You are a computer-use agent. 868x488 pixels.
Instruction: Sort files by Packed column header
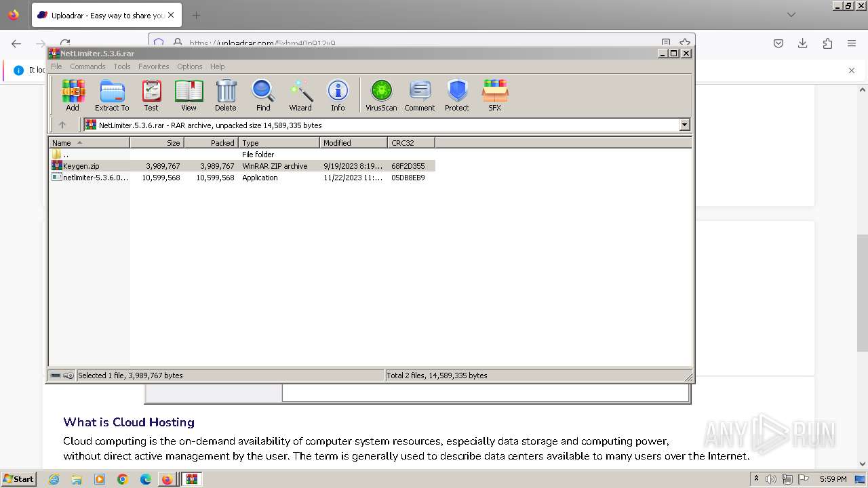coord(211,142)
